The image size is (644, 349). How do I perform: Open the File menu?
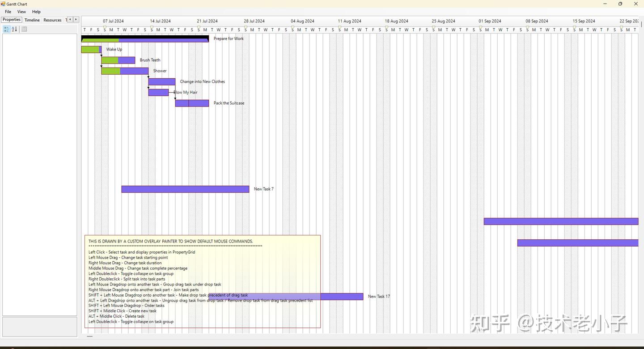tap(8, 12)
